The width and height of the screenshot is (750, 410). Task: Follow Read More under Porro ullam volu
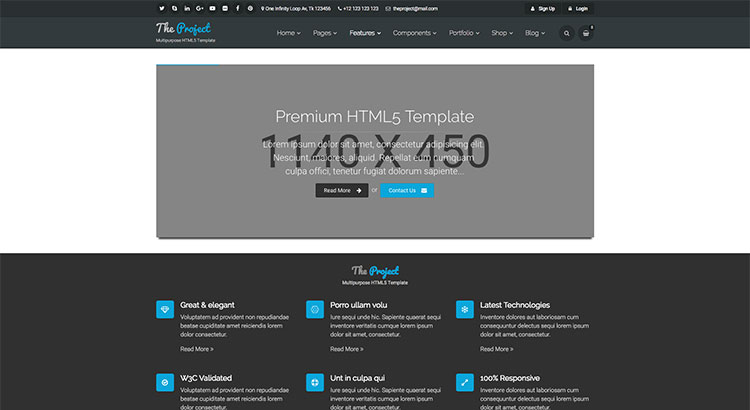click(x=346, y=349)
